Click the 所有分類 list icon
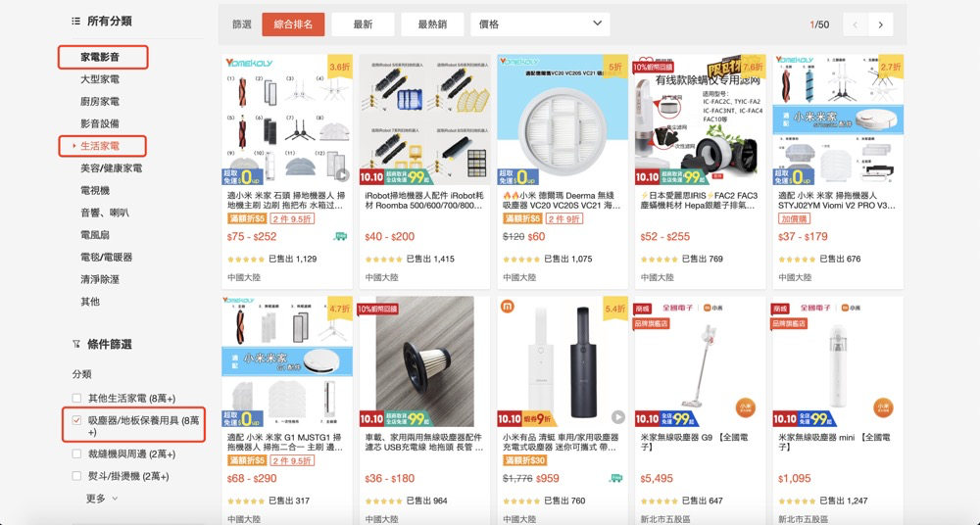Viewport: 980px width, 525px height. click(x=76, y=21)
